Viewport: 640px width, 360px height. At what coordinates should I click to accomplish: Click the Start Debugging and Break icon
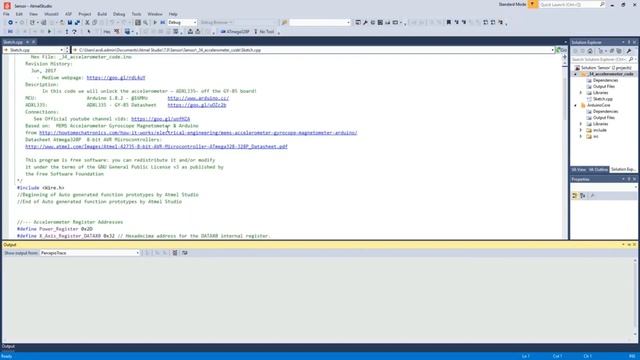click(162, 22)
